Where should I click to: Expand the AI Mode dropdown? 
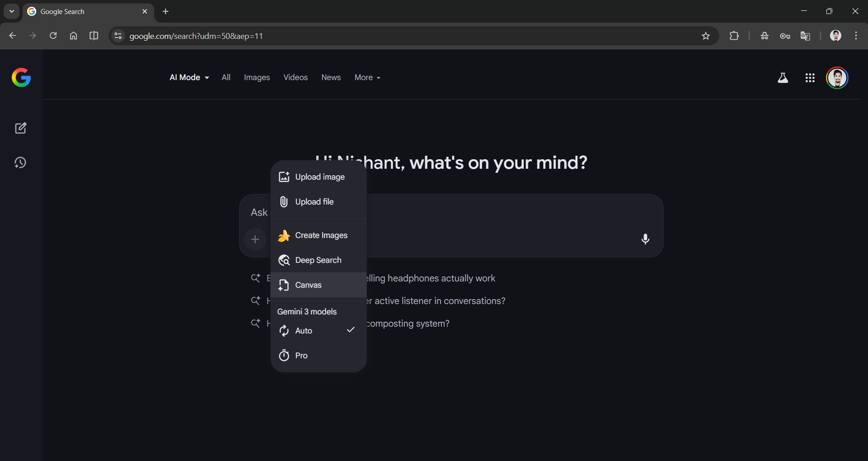coord(189,77)
